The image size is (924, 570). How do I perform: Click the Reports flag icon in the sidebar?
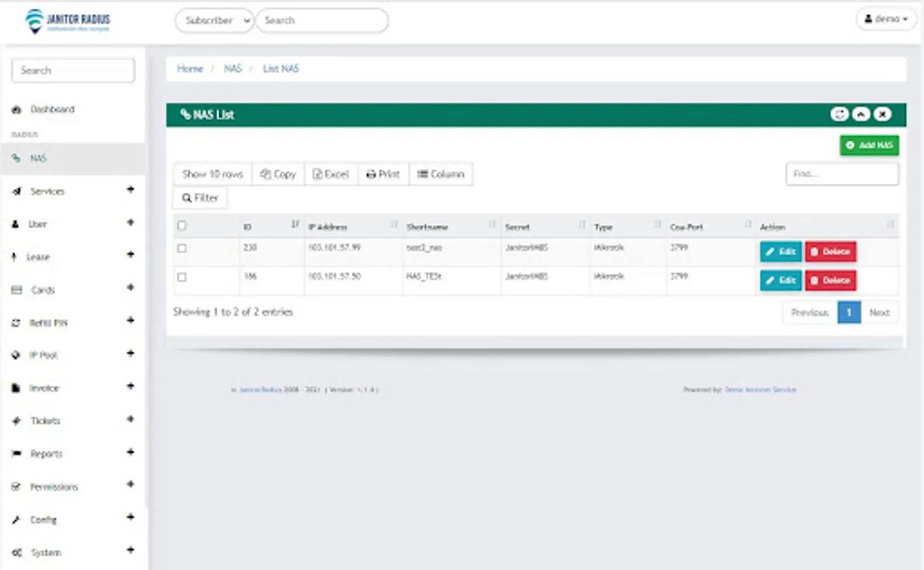coord(16,454)
